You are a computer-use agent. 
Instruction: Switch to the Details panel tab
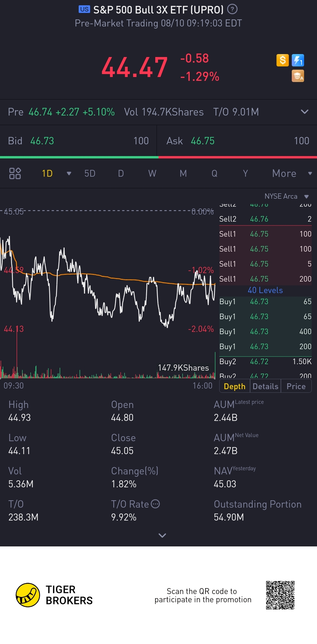pyautogui.click(x=265, y=386)
